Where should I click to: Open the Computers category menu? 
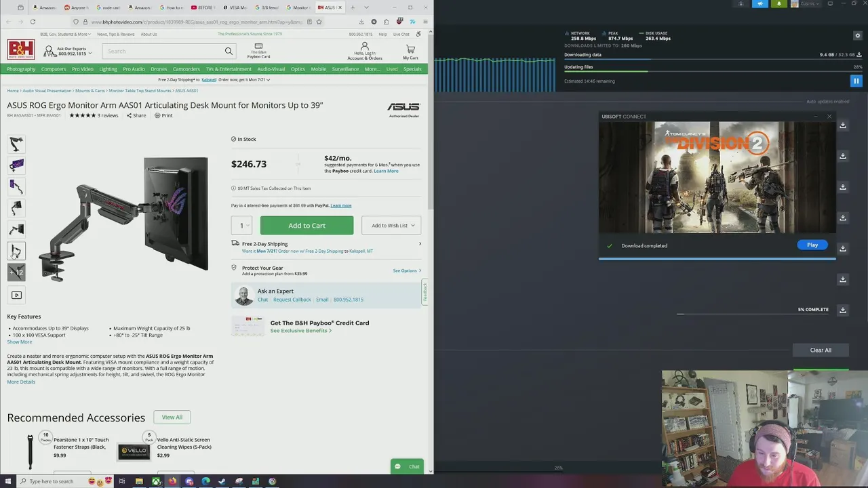54,69
